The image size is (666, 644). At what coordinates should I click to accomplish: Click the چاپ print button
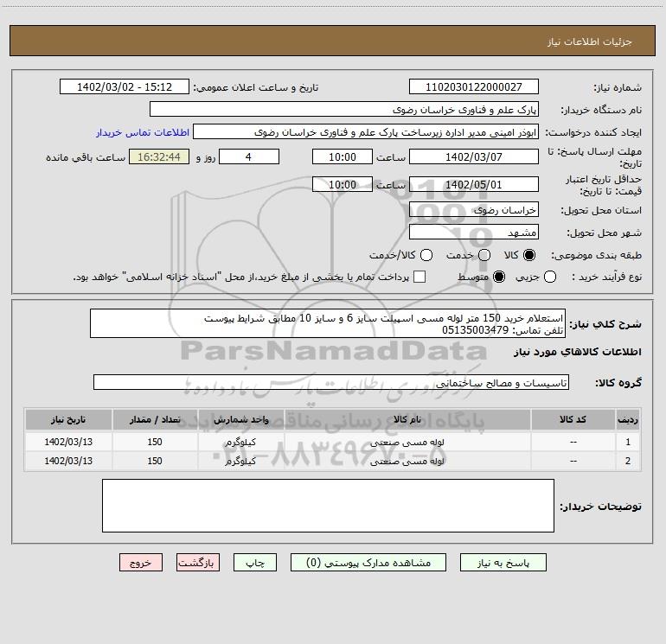click(255, 563)
